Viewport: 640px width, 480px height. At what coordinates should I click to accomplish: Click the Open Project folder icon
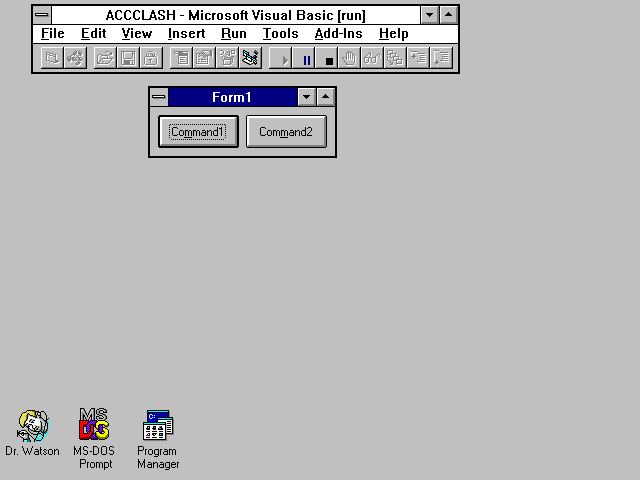(x=104, y=59)
